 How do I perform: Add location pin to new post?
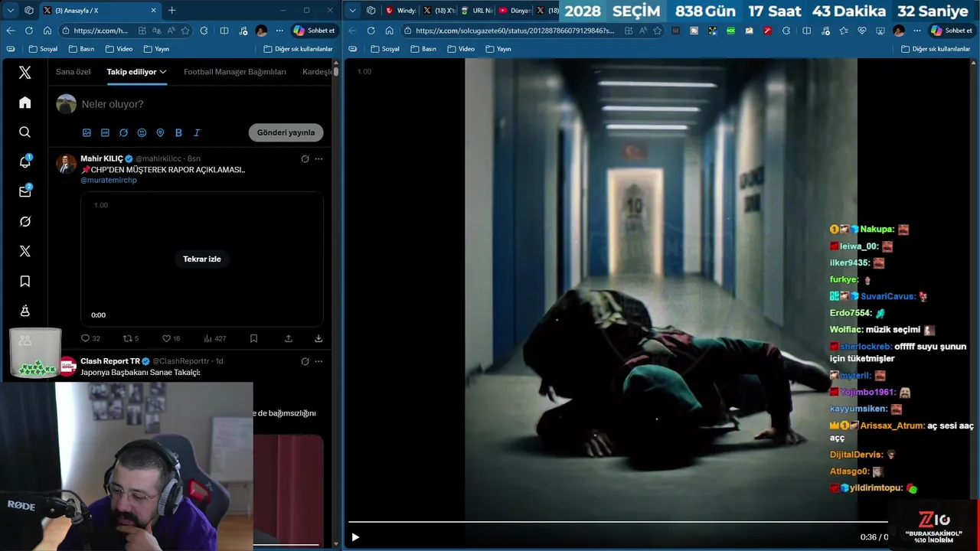(x=160, y=132)
